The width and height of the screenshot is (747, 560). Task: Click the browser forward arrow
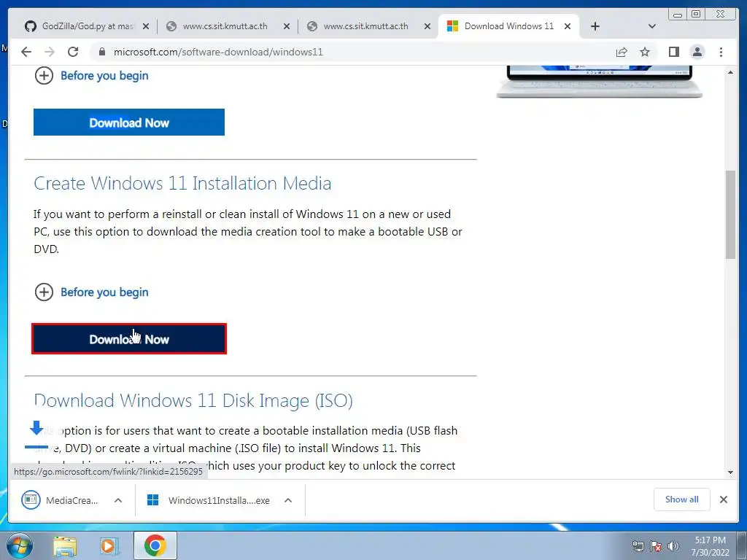point(50,52)
